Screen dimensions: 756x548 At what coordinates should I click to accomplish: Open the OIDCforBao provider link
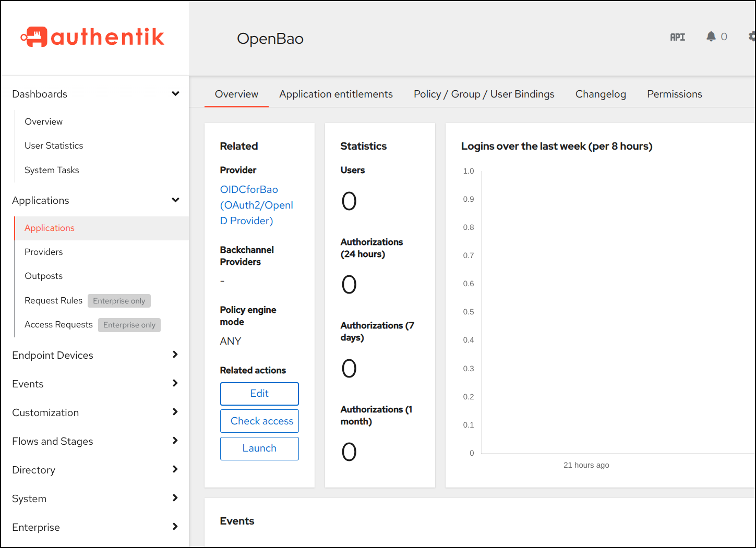click(x=257, y=205)
